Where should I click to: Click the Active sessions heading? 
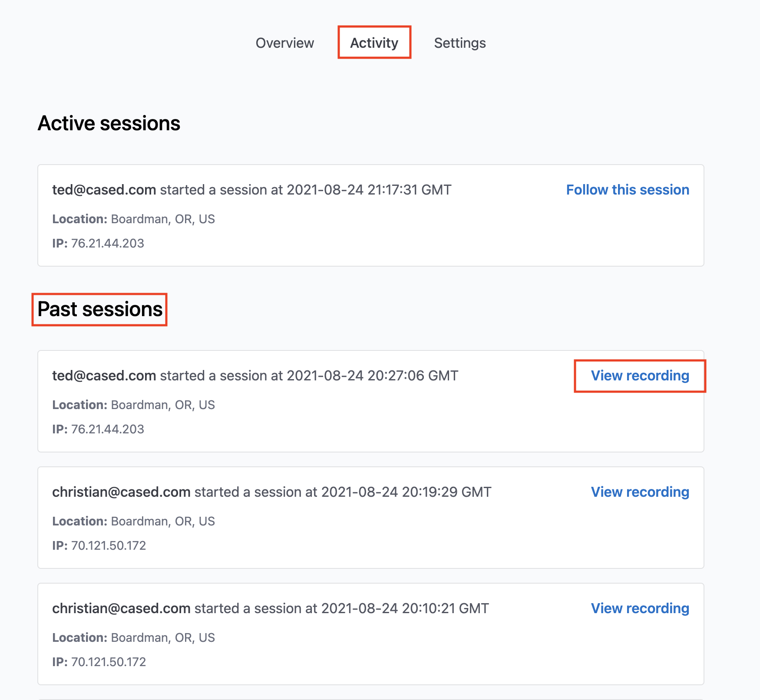[x=109, y=123]
